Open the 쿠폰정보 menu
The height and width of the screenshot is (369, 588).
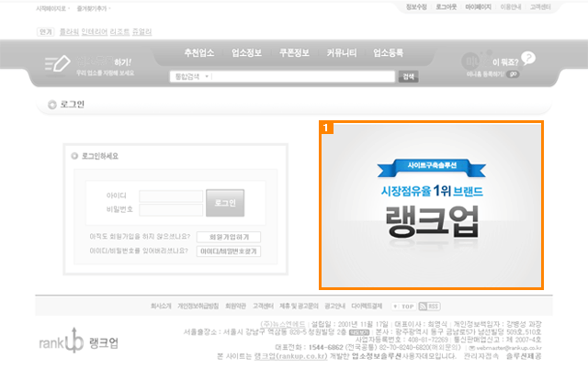pos(294,53)
